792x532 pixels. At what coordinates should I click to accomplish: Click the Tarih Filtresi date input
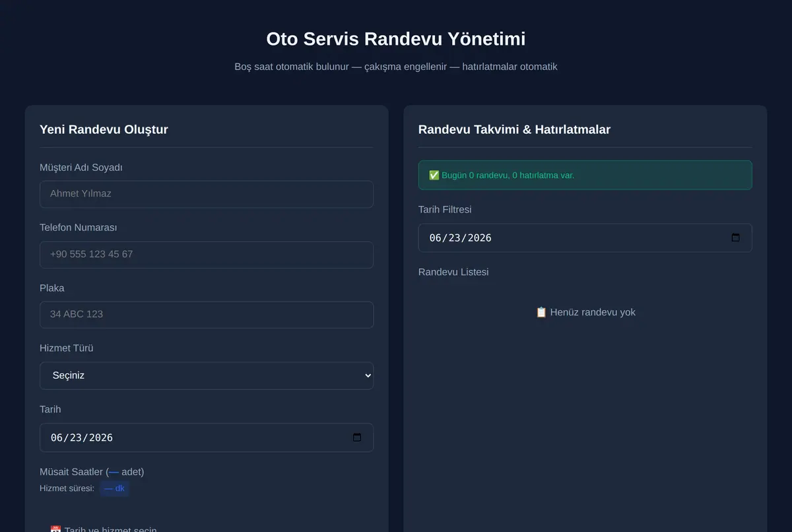coord(585,238)
